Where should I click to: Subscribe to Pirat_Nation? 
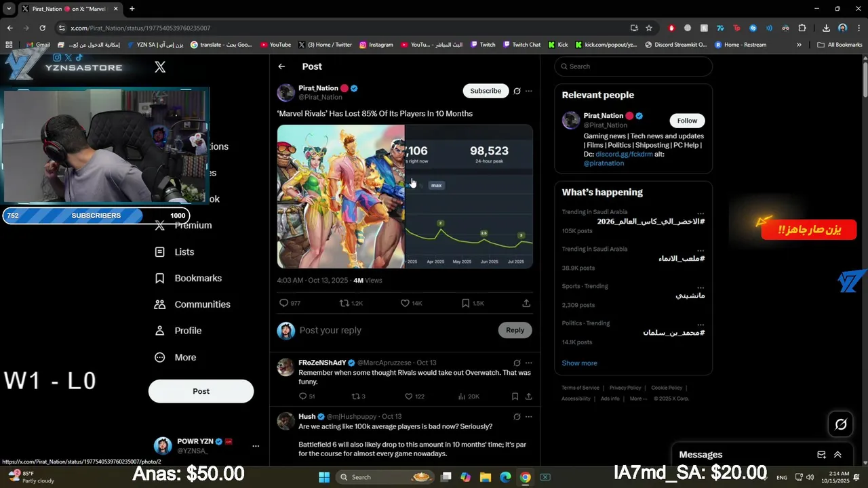point(486,91)
